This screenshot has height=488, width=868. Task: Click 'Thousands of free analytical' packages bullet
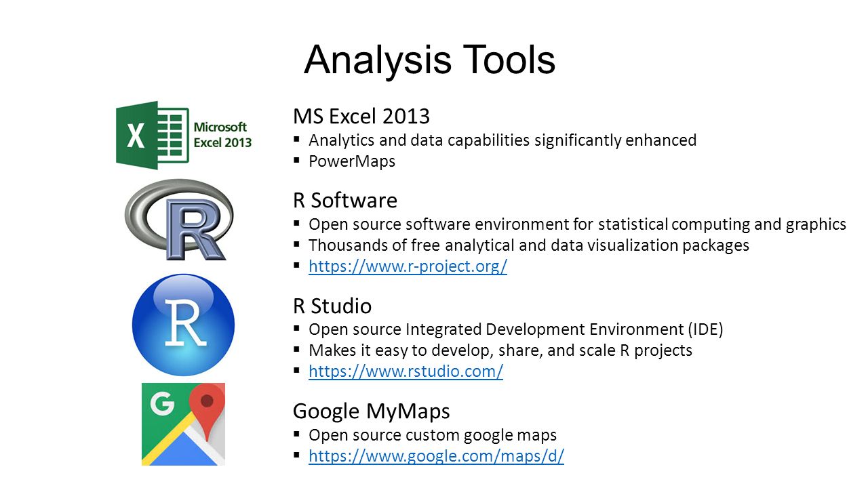pyautogui.click(x=529, y=245)
